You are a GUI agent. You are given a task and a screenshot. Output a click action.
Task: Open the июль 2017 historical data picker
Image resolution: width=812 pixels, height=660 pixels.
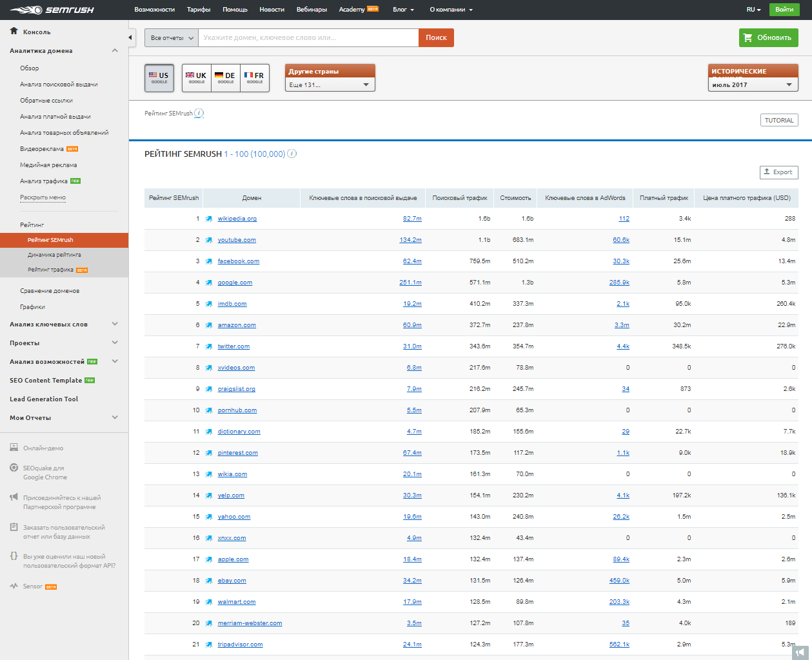tap(752, 84)
